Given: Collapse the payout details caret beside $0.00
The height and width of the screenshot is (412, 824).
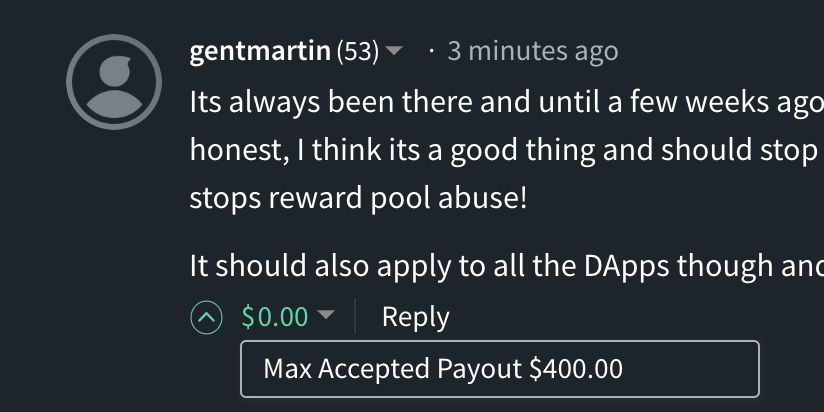Looking at the screenshot, I should (x=326, y=315).
